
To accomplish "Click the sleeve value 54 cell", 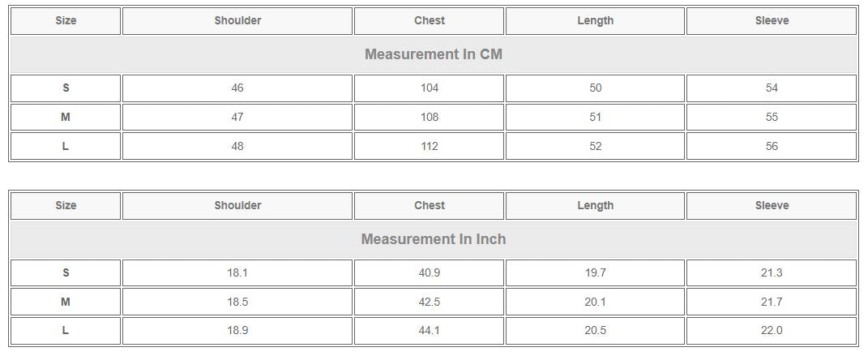I will click(772, 88).
